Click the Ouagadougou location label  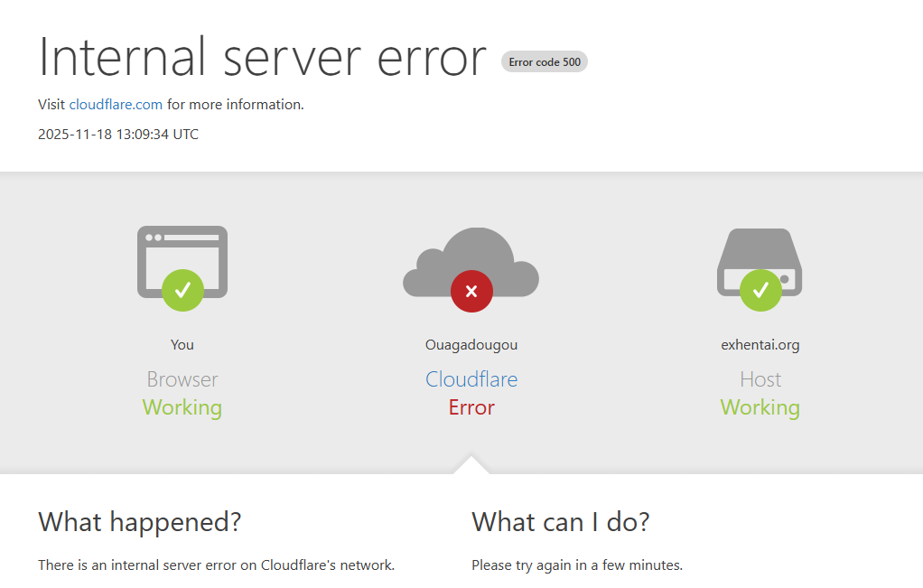(471, 345)
